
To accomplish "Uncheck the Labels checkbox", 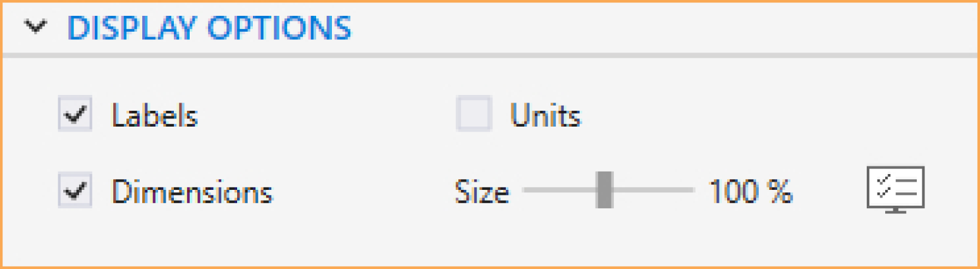I will tap(75, 115).
